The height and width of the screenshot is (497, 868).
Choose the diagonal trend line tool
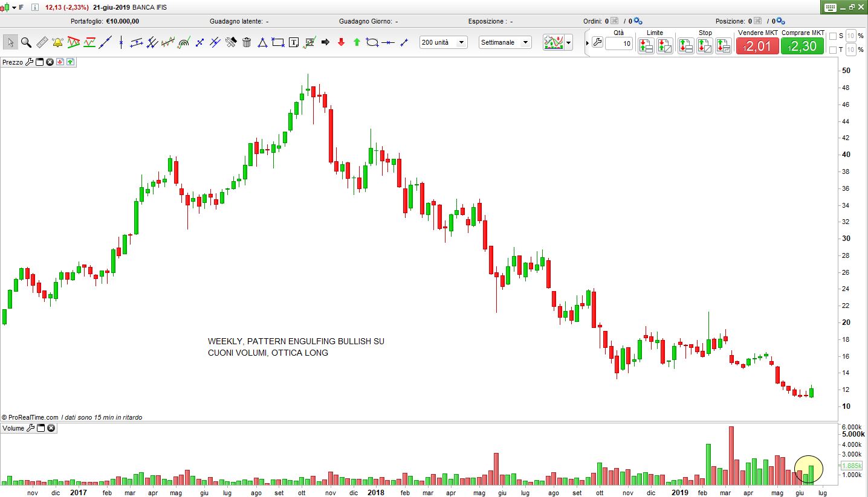tap(106, 42)
